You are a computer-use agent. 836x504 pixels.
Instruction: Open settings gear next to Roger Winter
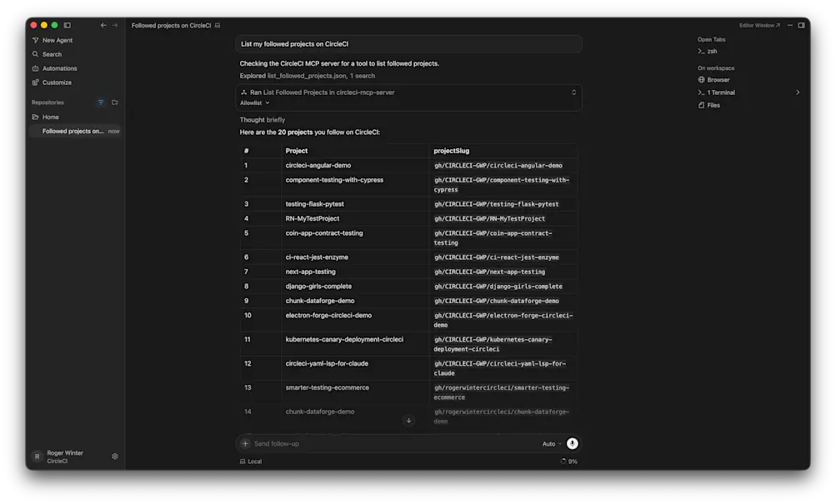point(115,457)
